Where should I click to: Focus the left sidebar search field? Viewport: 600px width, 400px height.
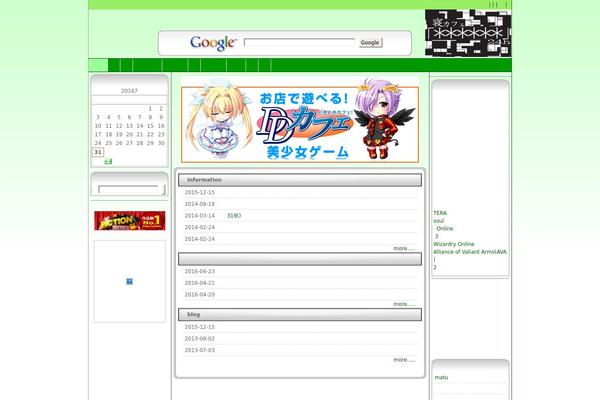tap(129, 189)
